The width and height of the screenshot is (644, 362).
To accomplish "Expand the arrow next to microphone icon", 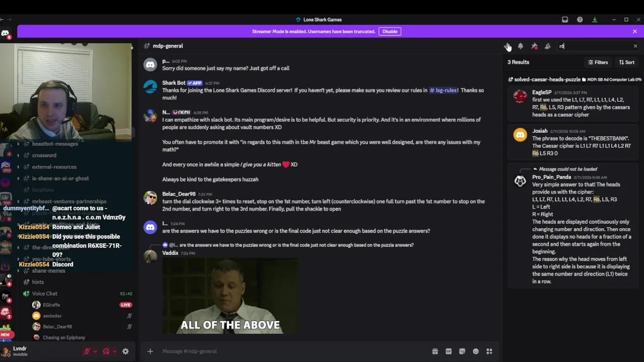I will tap(95, 351).
